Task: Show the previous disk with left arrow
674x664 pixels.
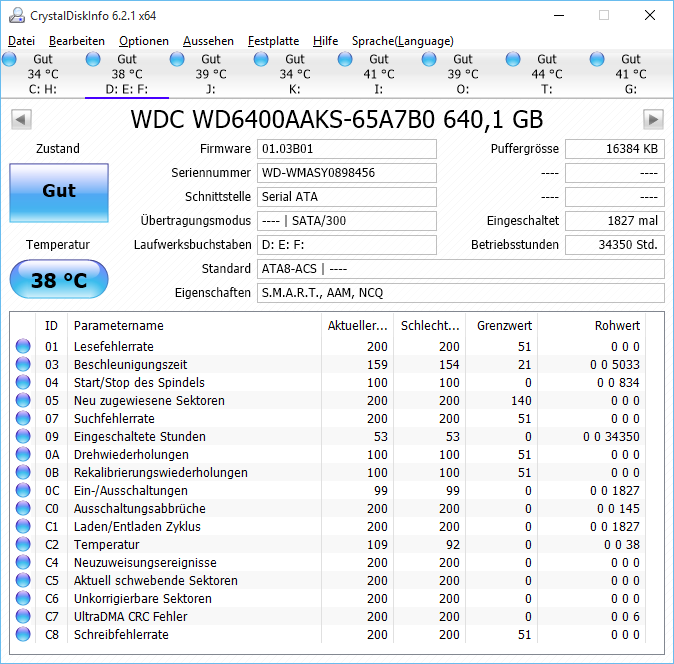Action: (21, 119)
